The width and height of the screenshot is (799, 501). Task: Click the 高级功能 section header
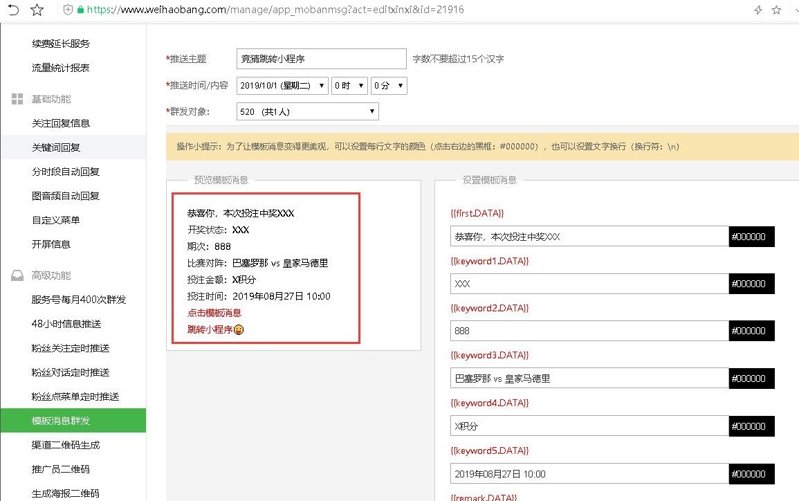click(51, 276)
